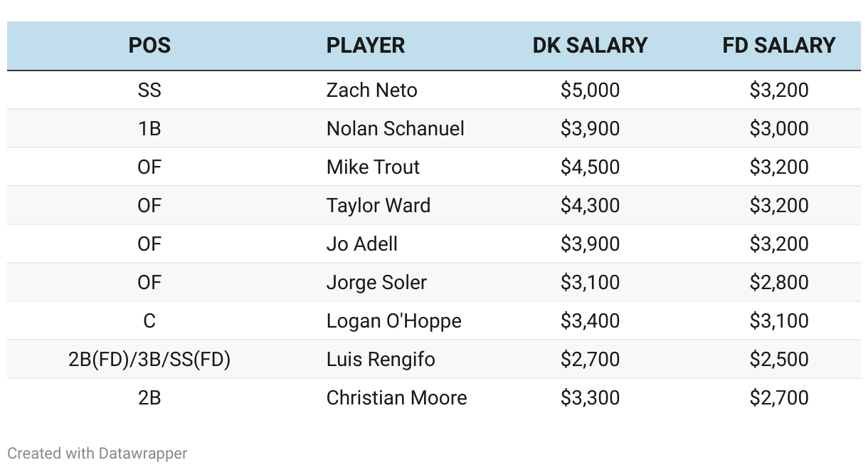The image size is (868, 470).
Task: Open the Created with Datawrapper link
Action: click(x=97, y=453)
